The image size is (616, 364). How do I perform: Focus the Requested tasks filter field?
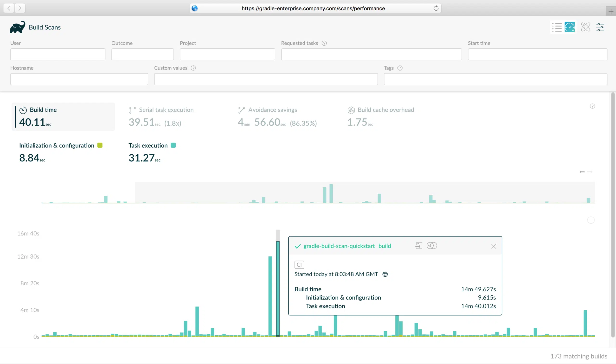pyautogui.click(x=372, y=54)
